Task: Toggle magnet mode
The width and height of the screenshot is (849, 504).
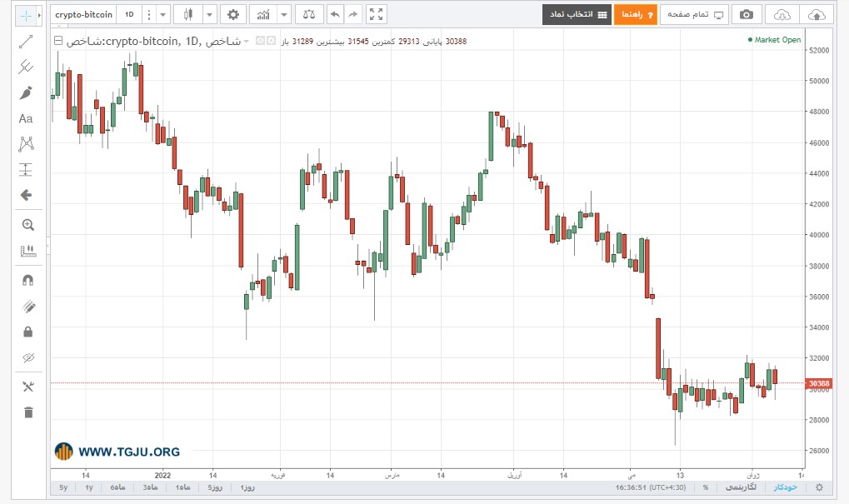Action: point(28,280)
